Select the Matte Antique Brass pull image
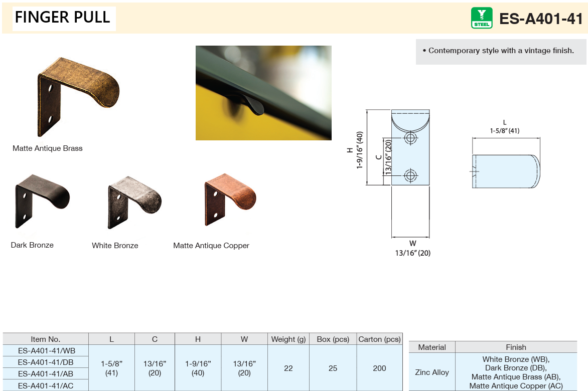This screenshot has width=588, height=391. [x=78, y=96]
